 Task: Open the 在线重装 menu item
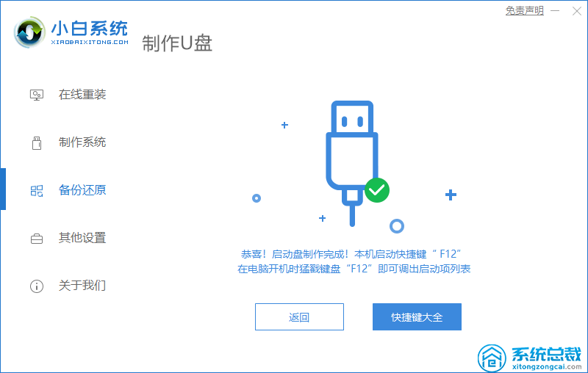(82, 95)
